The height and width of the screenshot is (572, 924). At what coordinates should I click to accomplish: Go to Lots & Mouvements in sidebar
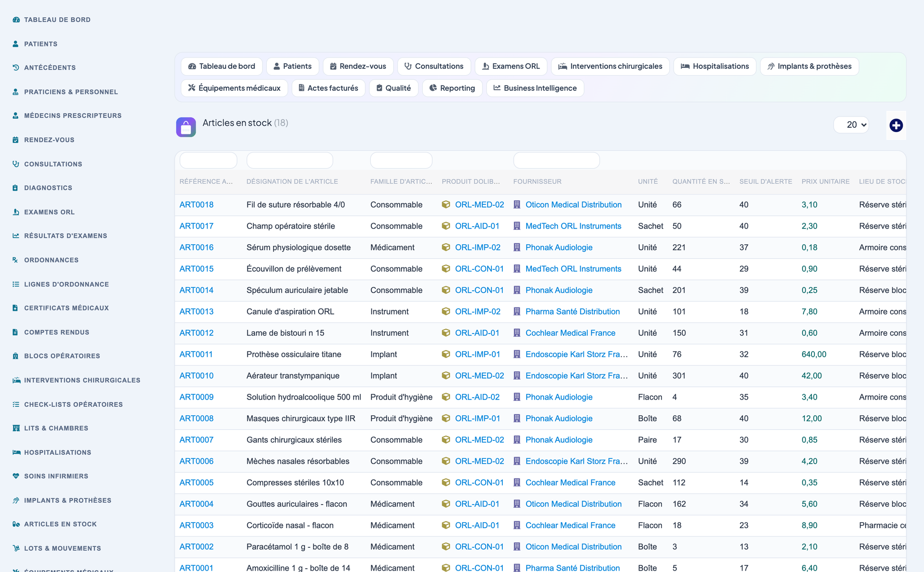click(x=62, y=548)
